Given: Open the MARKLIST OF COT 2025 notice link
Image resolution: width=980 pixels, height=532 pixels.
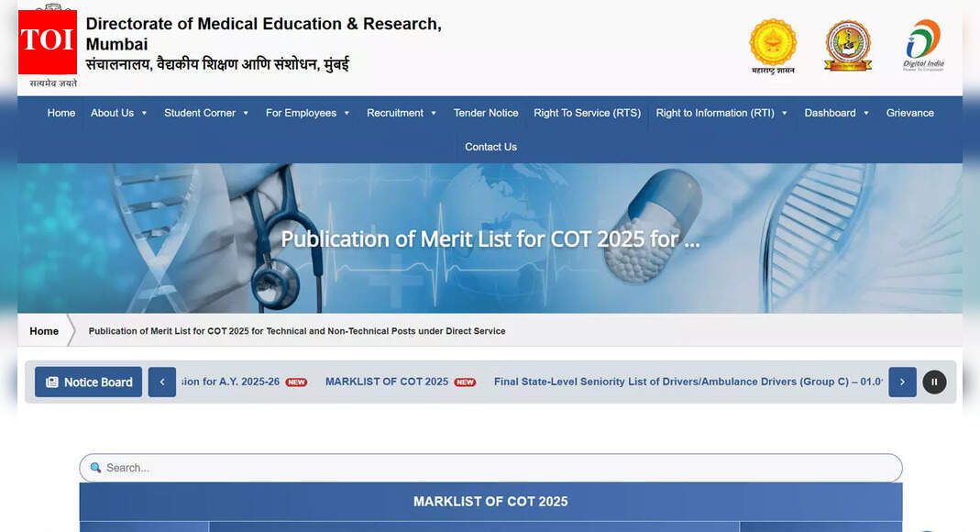Looking at the screenshot, I should pos(385,382).
